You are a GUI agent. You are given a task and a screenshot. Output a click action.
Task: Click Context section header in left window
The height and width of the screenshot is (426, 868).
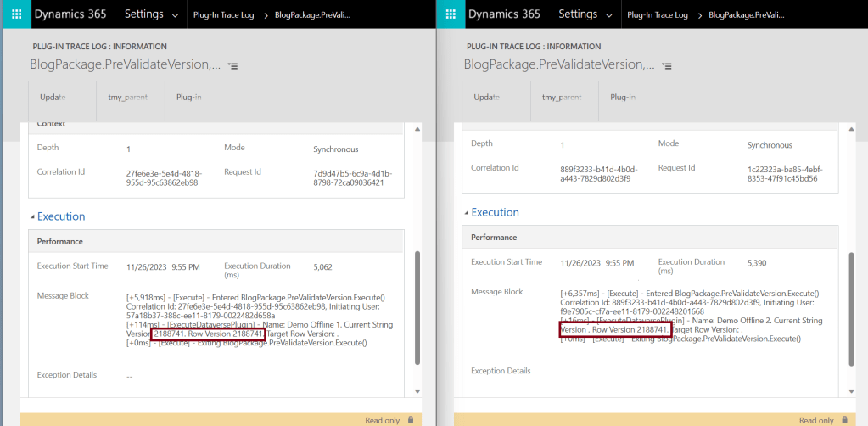51,125
